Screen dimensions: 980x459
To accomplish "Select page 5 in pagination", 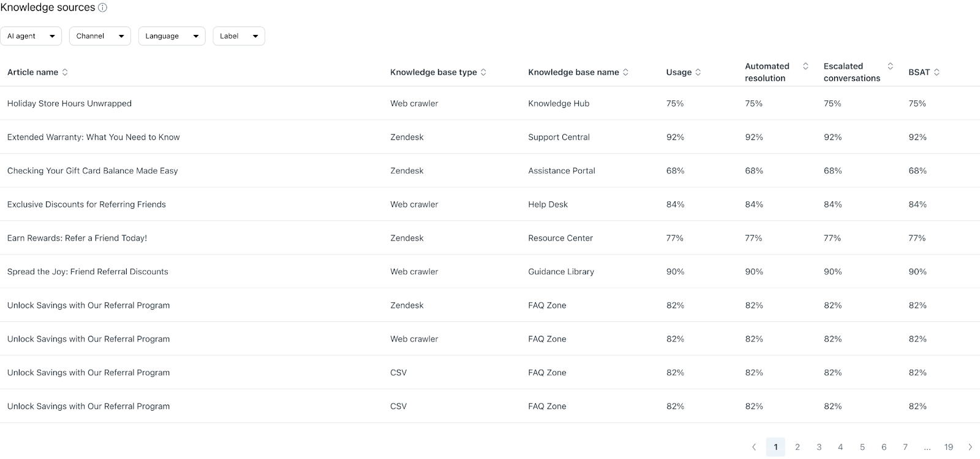I will coord(862,447).
